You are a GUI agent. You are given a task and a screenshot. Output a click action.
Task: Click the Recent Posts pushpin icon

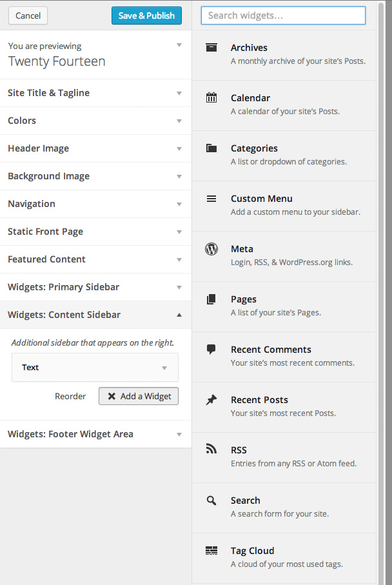[211, 399]
